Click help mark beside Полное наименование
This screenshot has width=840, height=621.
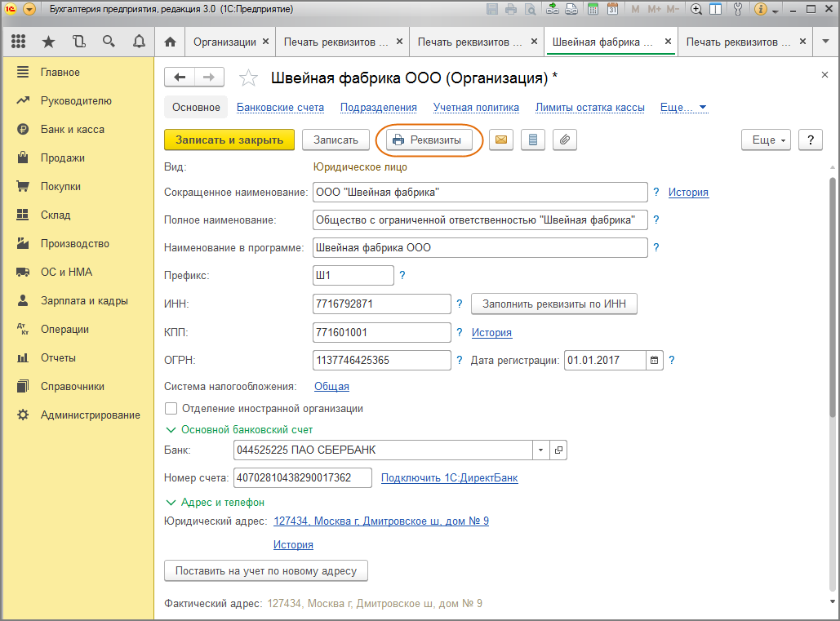tap(656, 220)
